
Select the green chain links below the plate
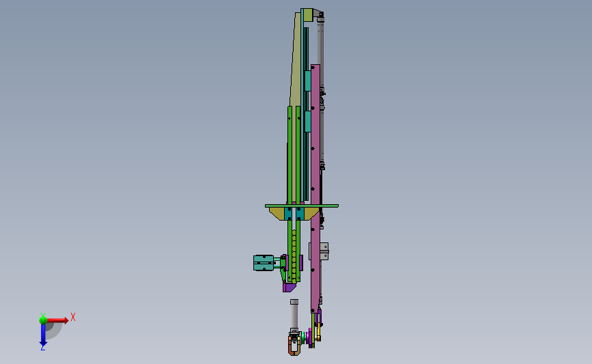294,256
